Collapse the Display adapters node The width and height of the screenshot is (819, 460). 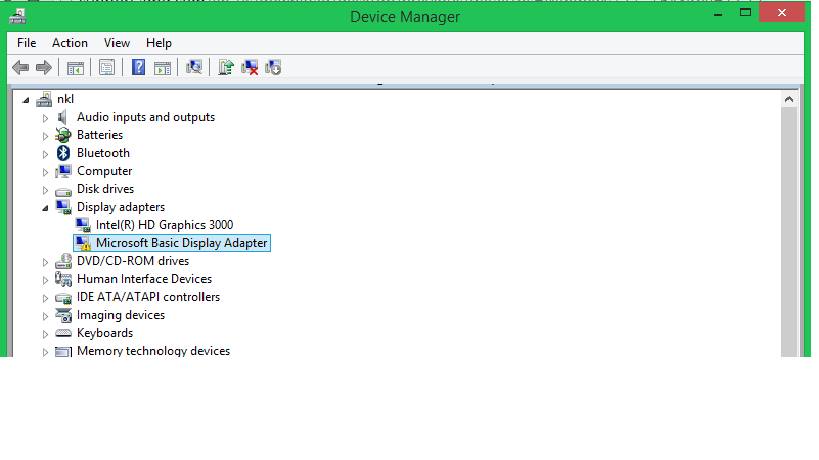pyautogui.click(x=45, y=208)
